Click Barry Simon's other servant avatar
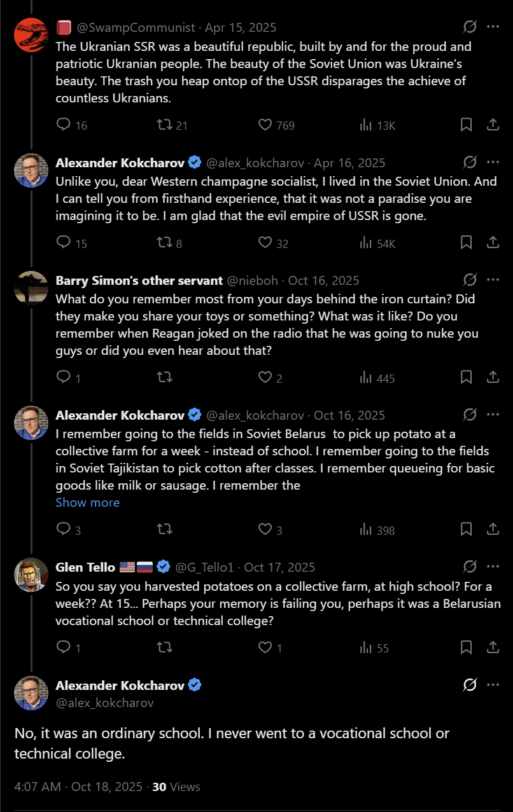 pos(31,288)
